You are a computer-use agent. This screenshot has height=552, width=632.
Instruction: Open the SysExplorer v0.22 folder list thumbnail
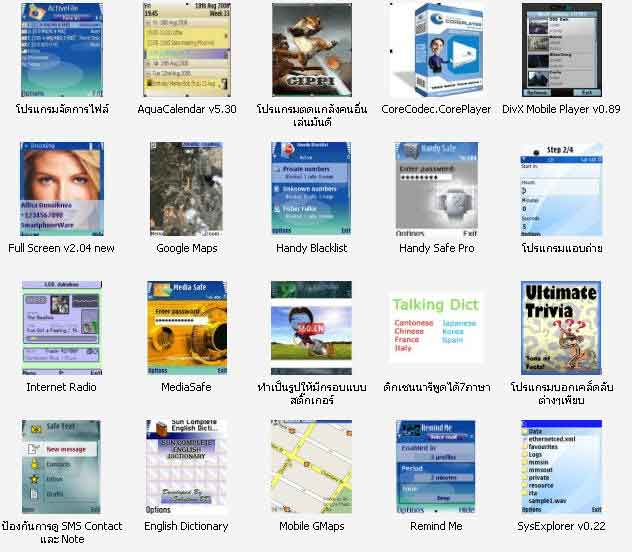[561, 467]
